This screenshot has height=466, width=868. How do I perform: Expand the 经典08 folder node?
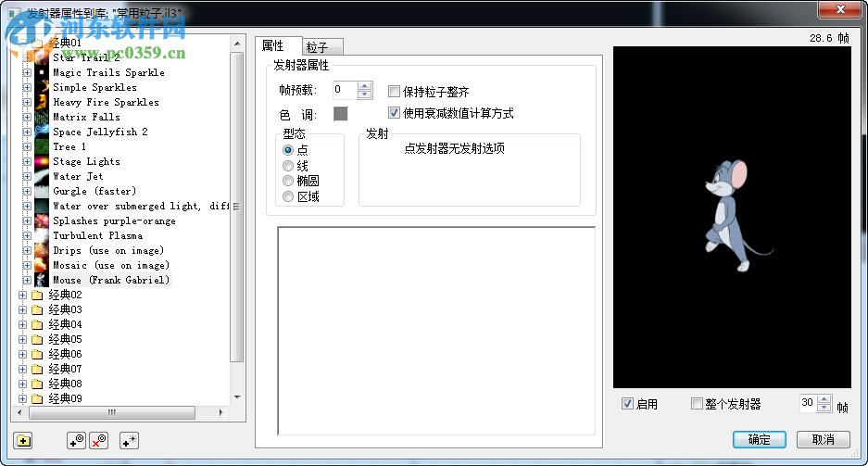(23, 384)
